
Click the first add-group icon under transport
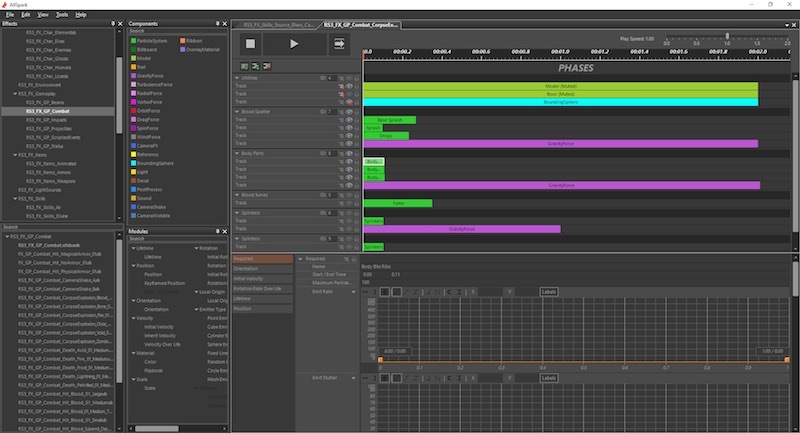[x=244, y=66]
